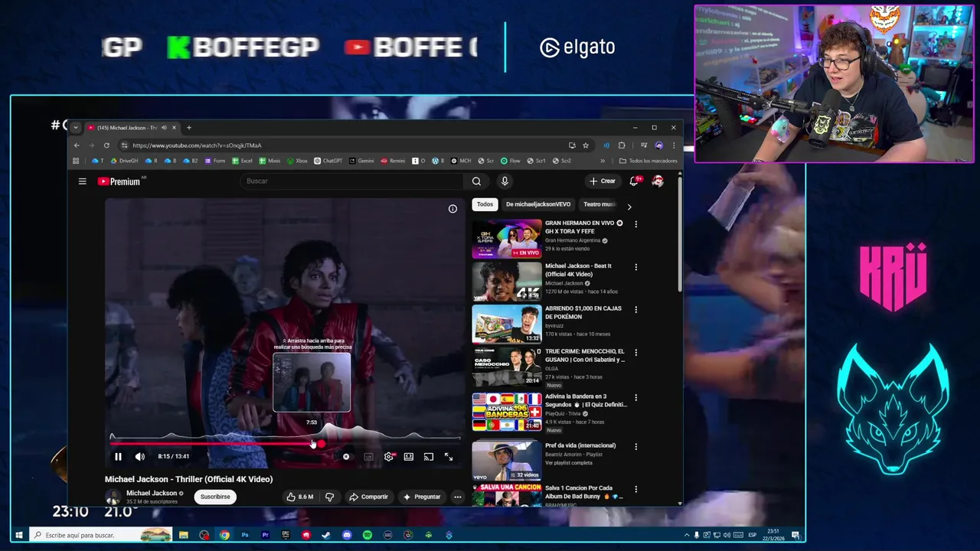Screen dimensions: 980x551
Task: Open the YouTube hamburger guide menu
Action: pos(82,181)
